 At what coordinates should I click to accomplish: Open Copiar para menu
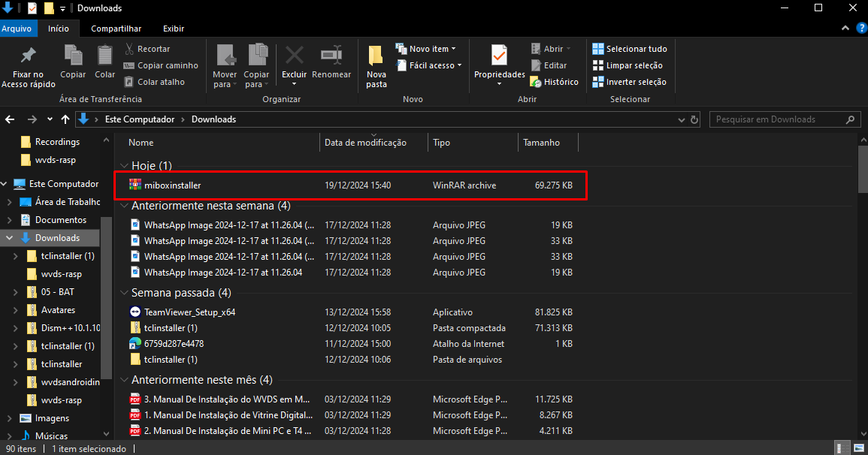[256, 66]
